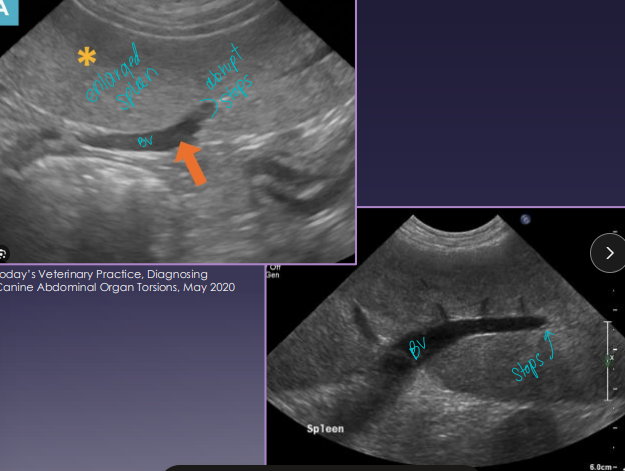Click the white 'Spleen' text label
The height and width of the screenshot is (471, 625).
click(x=325, y=429)
